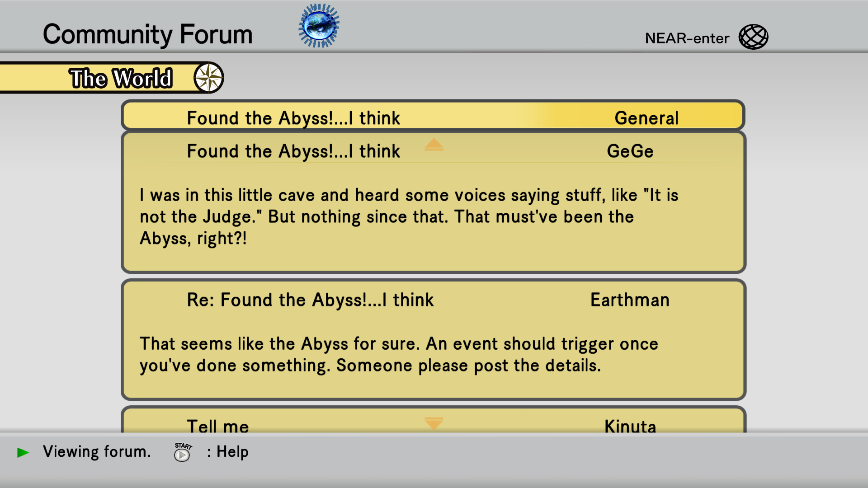Open Earthman's reply post title
This screenshot has height=488, width=868.
click(310, 300)
